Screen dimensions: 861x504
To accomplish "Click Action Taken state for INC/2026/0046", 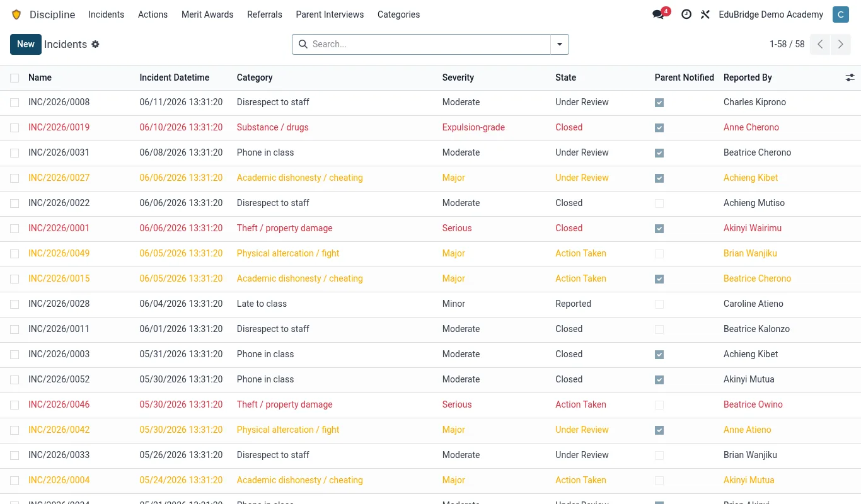I will click(x=581, y=404).
